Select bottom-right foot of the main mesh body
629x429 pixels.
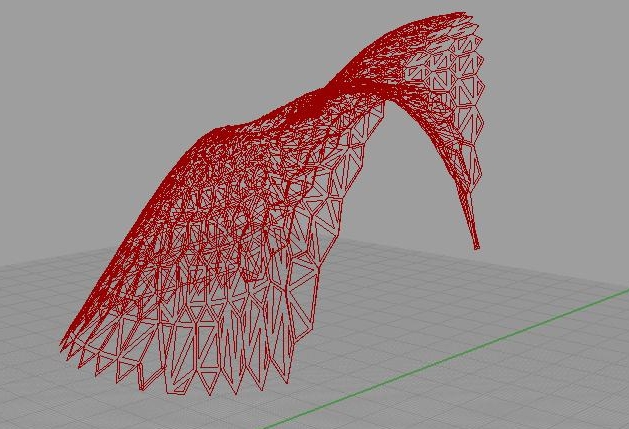point(285,378)
